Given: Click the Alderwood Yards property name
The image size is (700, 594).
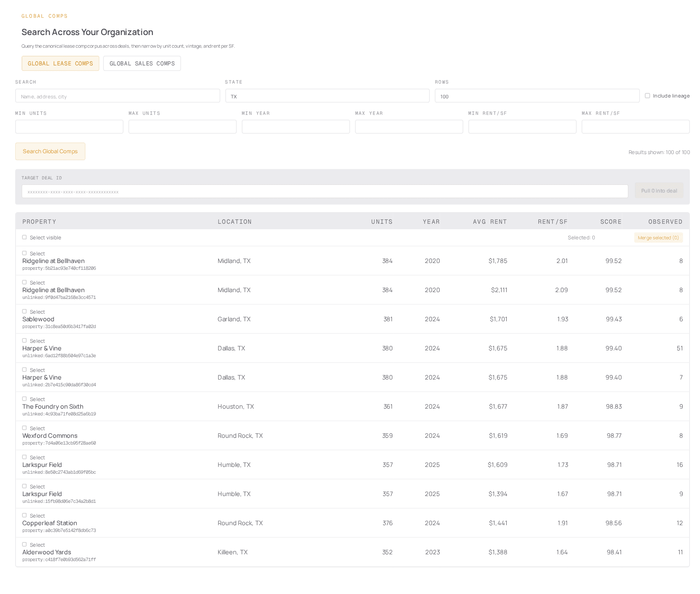Looking at the screenshot, I should point(47,552).
